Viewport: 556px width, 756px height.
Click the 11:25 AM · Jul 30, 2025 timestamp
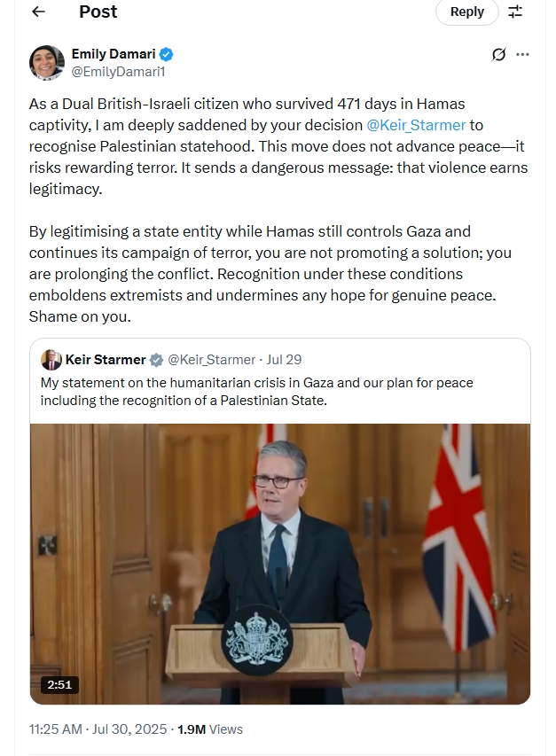[x=98, y=729]
